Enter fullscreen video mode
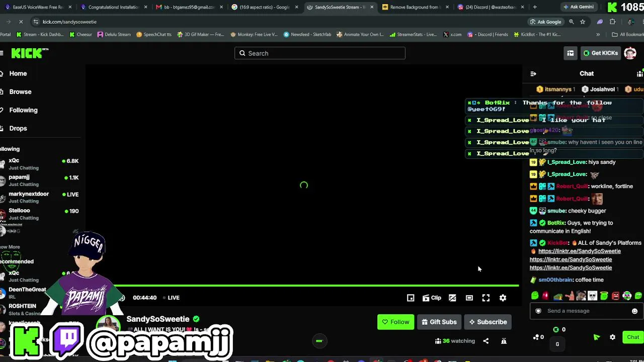 pyautogui.click(x=486, y=298)
